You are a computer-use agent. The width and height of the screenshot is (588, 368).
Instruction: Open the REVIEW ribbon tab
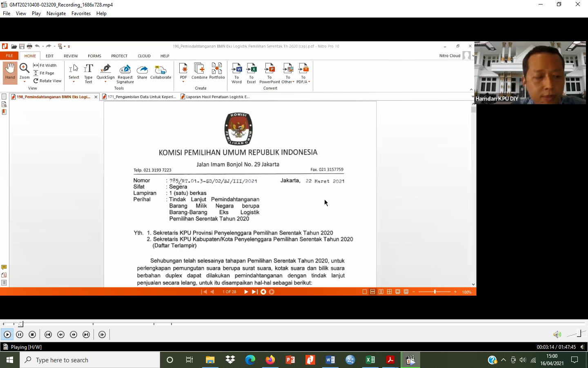tap(71, 56)
